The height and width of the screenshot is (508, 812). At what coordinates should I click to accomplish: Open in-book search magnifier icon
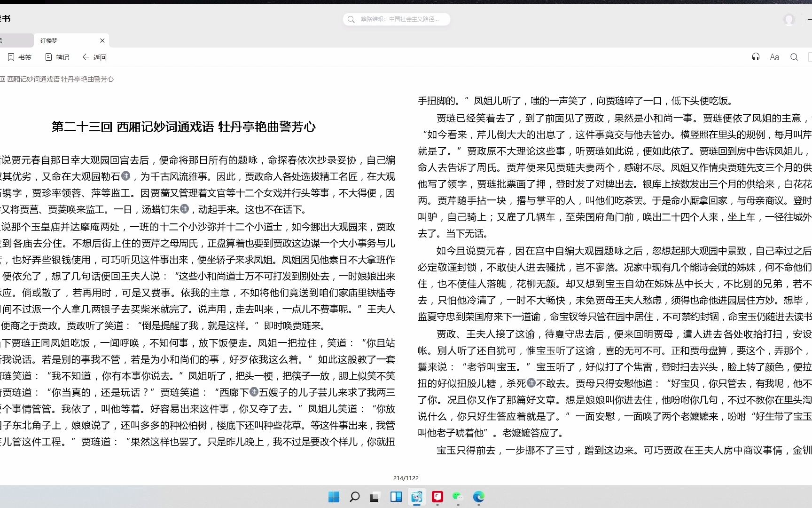tap(794, 57)
